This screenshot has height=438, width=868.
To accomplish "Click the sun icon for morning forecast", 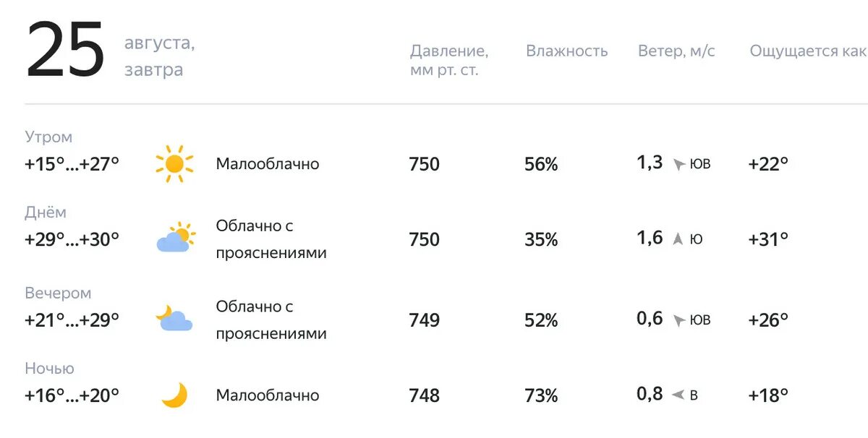I will [x=174, y=164].
